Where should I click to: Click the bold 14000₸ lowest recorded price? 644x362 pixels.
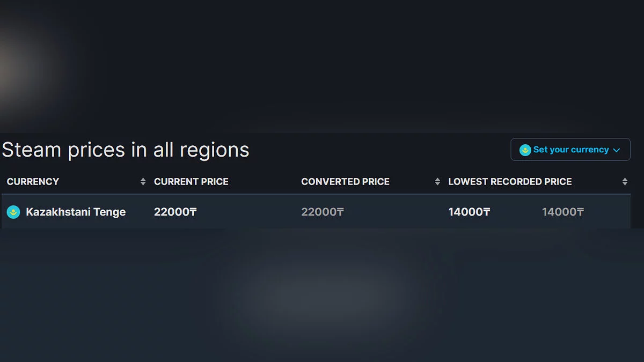pyautogui.click(x=469, y=212)
